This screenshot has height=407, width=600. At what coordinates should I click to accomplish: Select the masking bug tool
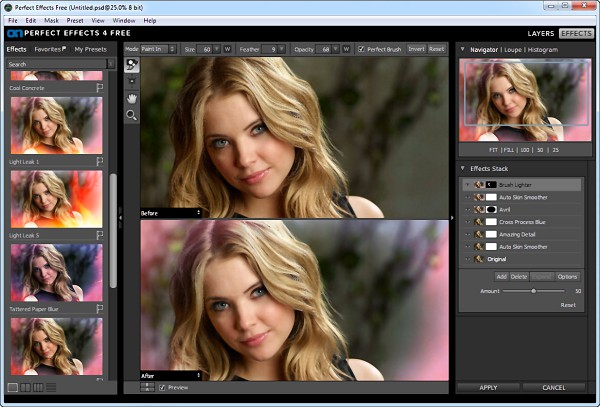pyautogui.click(x=132, y=81)
